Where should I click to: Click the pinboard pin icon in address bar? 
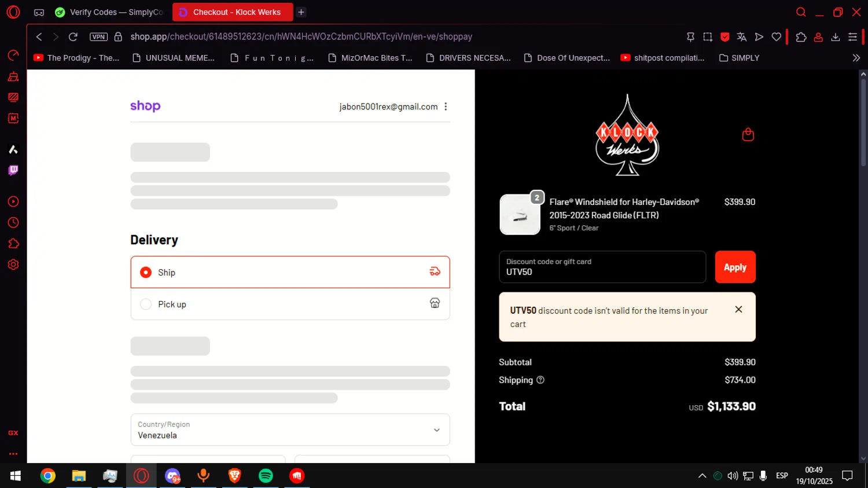pyautogui.click(x=690, y=36)
